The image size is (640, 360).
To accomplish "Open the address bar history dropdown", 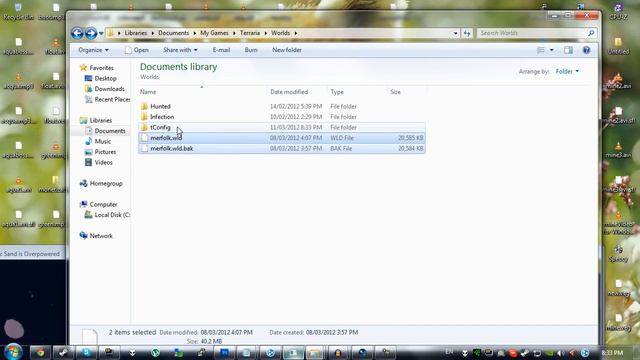I will pyautogui.click(x=456, y=33).
